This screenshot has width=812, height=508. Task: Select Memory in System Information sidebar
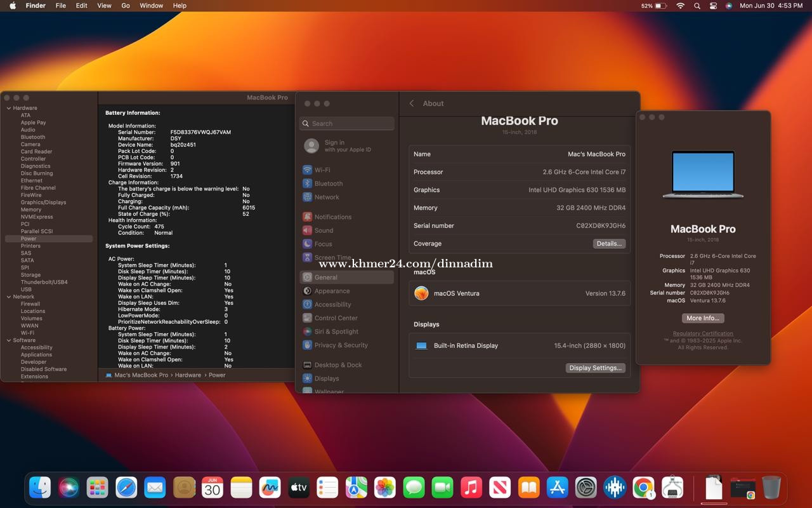pyautogui.click(x=31, y=210)
